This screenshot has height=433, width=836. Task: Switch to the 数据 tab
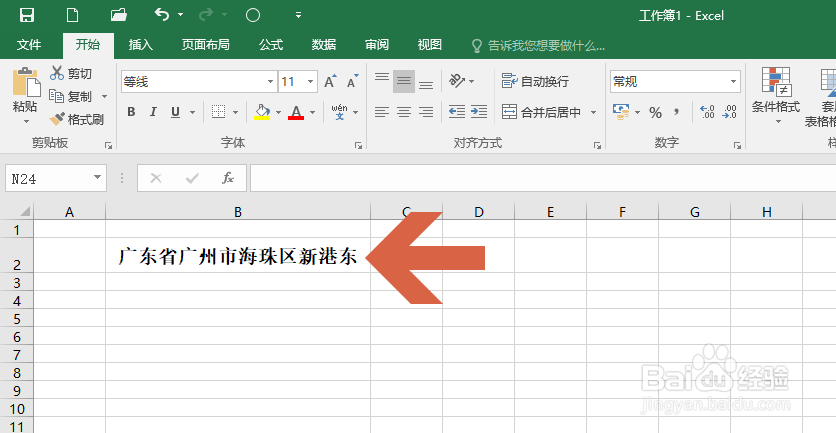324,45
